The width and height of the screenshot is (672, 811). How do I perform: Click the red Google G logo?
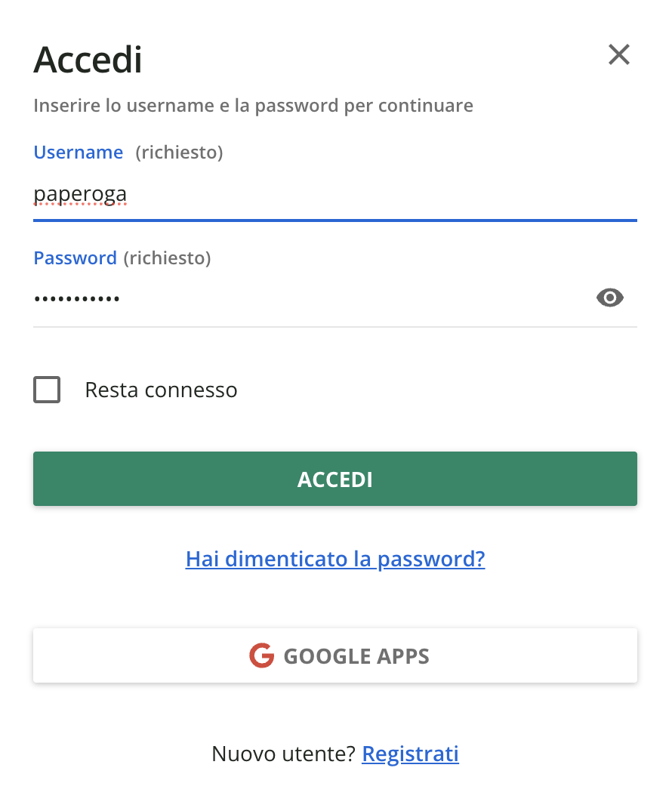click(x=261, y=655)
